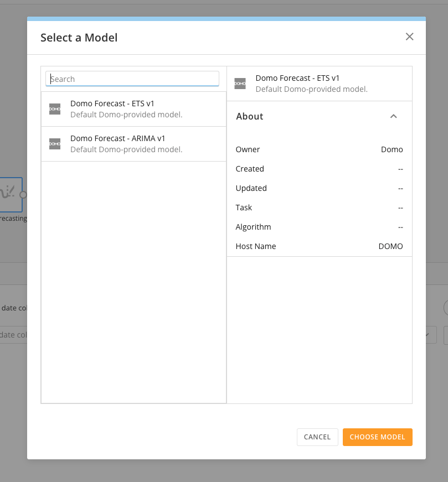Click the CHOOSE MODEL button

(377, 437)
